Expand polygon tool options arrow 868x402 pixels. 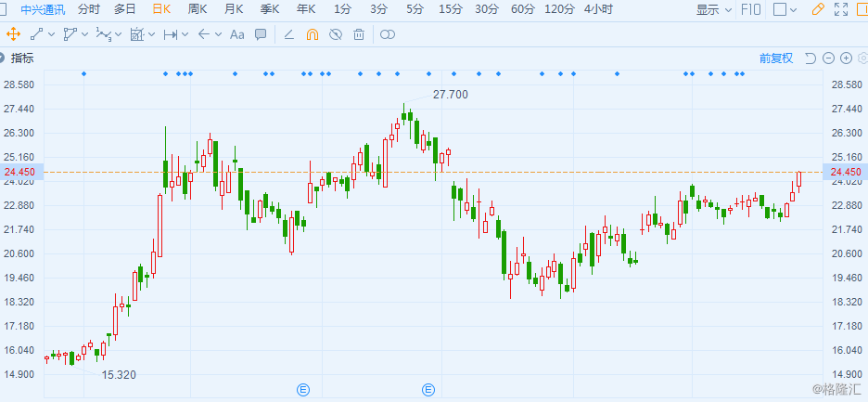point(84,34)
